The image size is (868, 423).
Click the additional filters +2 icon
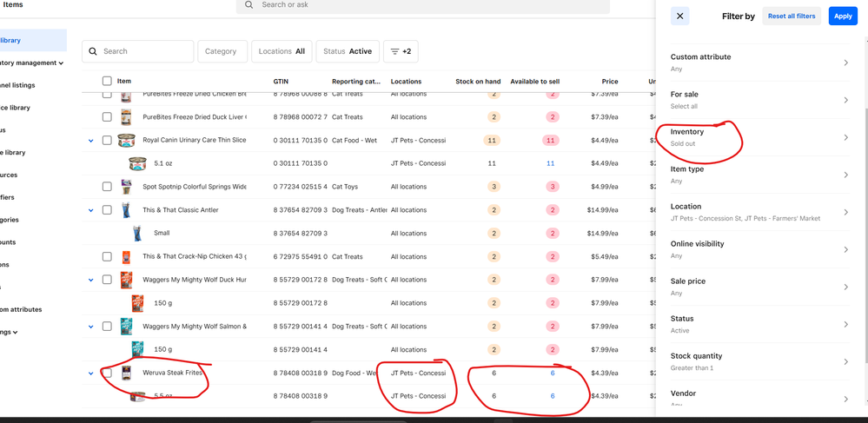(401, 51)
